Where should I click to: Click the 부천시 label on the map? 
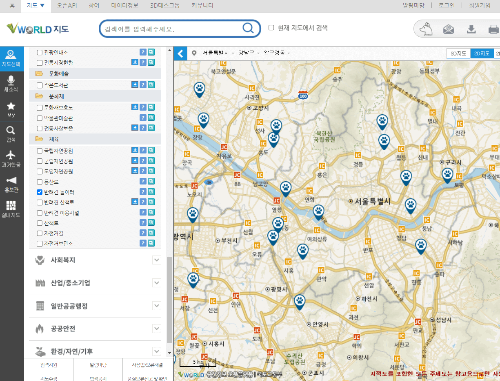coord(229,240)
